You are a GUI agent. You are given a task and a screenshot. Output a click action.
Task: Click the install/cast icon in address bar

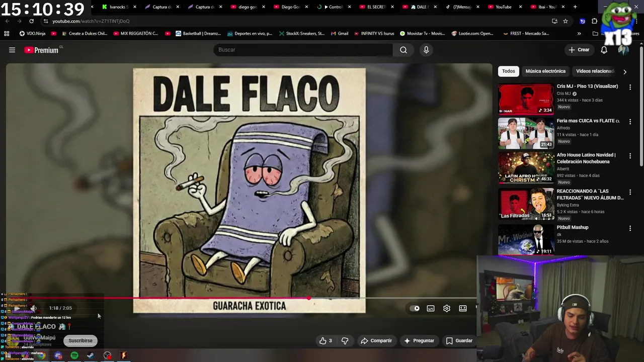coord(554,21)
